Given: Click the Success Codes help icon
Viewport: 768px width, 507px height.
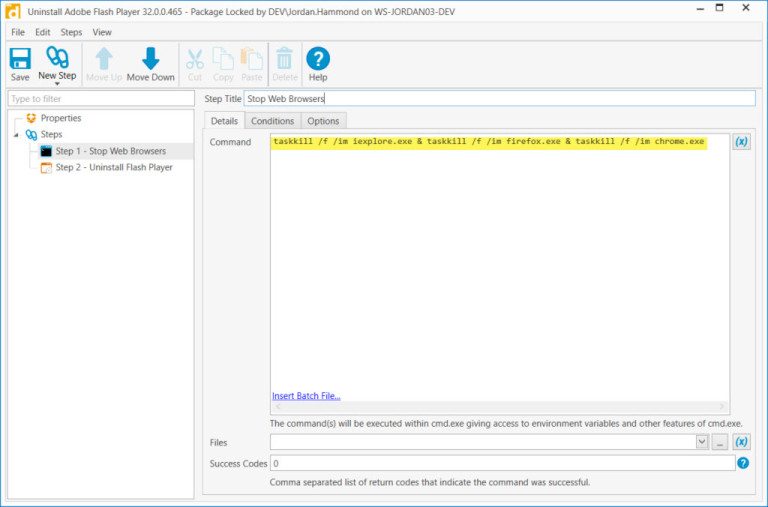Looking at the screenshot, I should [x=743, y=463].
